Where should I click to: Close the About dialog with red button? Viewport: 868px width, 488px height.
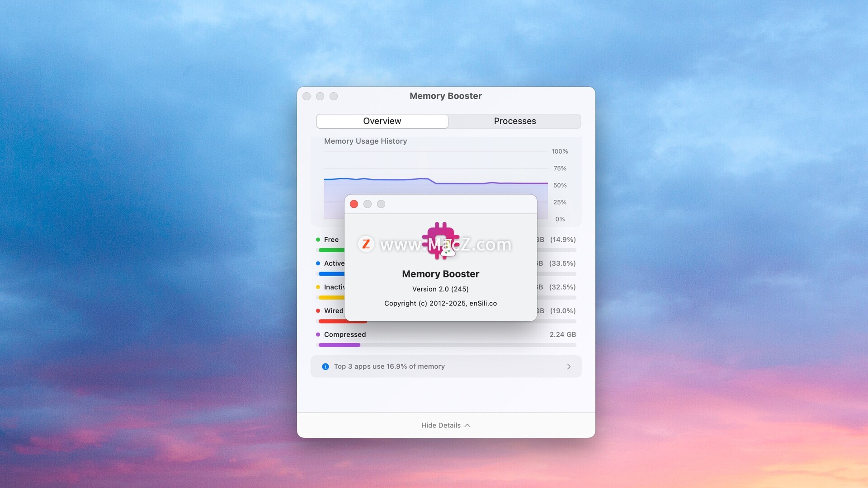354,204
